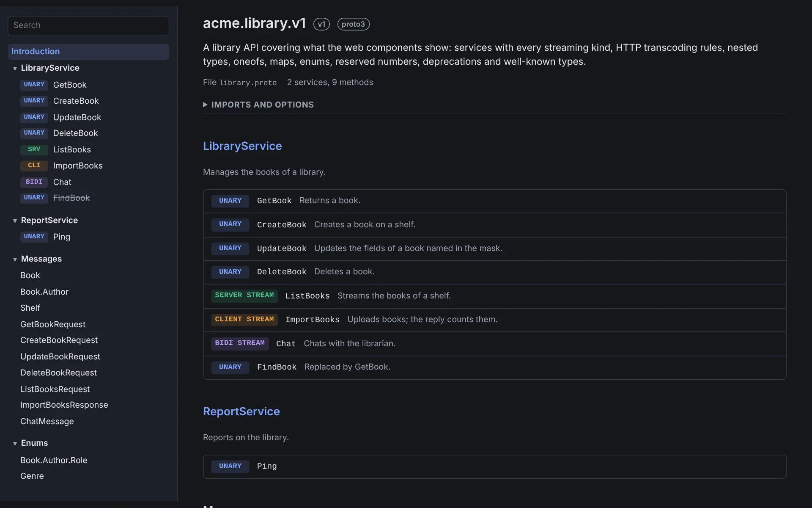Click the LibraryService heading link
This screenshot has width=812, height=508.
[x=242, y=146]
